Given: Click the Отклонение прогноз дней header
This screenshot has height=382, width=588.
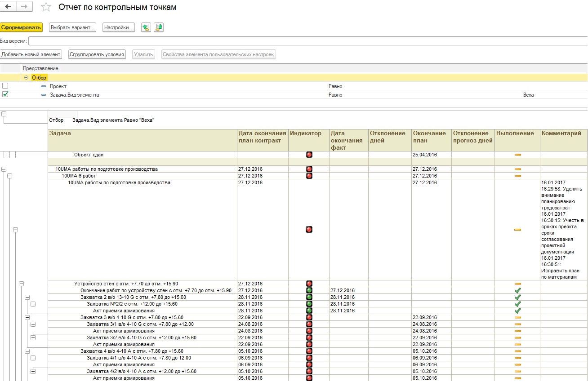Looking at the screenshot, I should coord(473,140).
